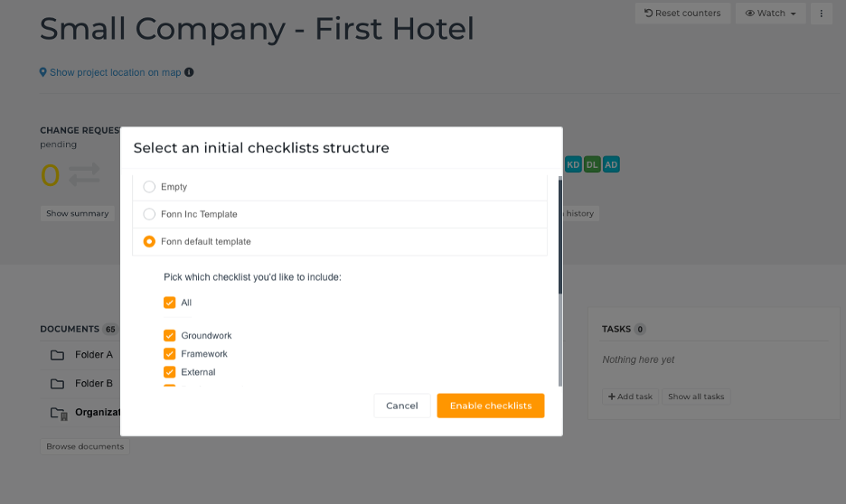Click the three-dot more options icon
The height and width of the screenshot is (504, 846).
(822, 14)
